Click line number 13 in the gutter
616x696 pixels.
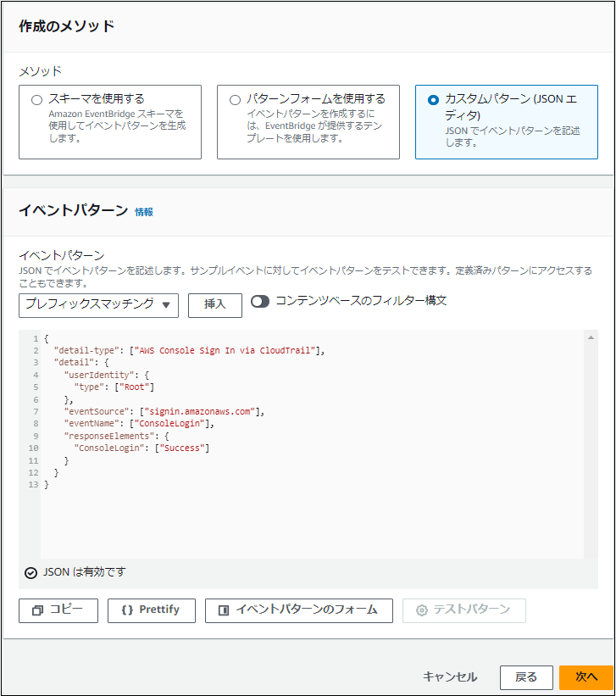point(33,485)
